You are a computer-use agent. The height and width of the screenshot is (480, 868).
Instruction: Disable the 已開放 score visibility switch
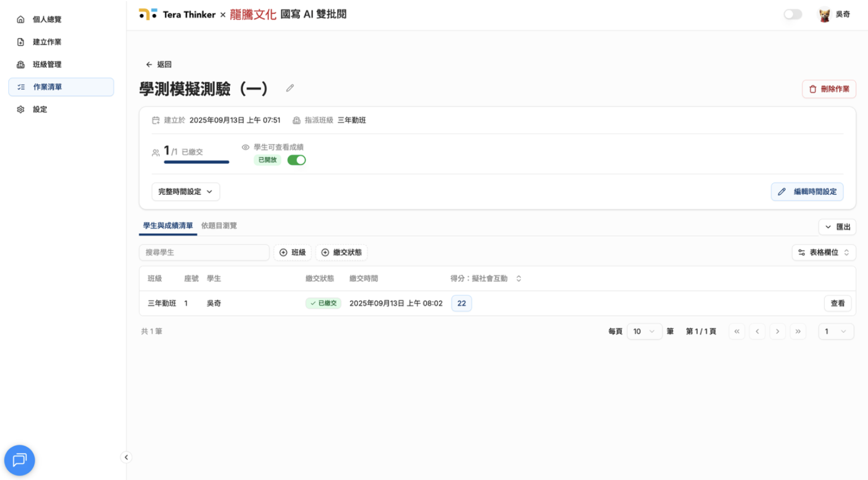(x=297, y=160)
